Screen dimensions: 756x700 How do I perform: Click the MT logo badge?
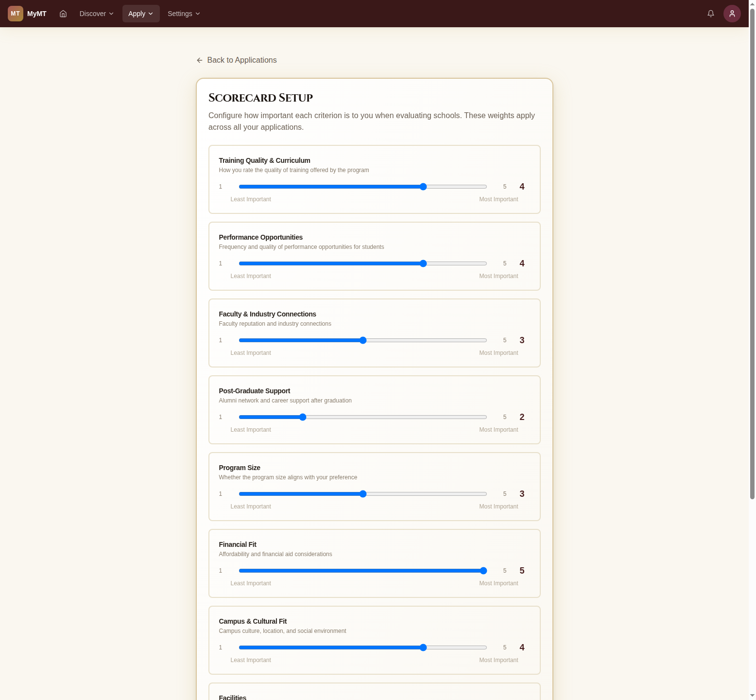click(x=16, y=14)
